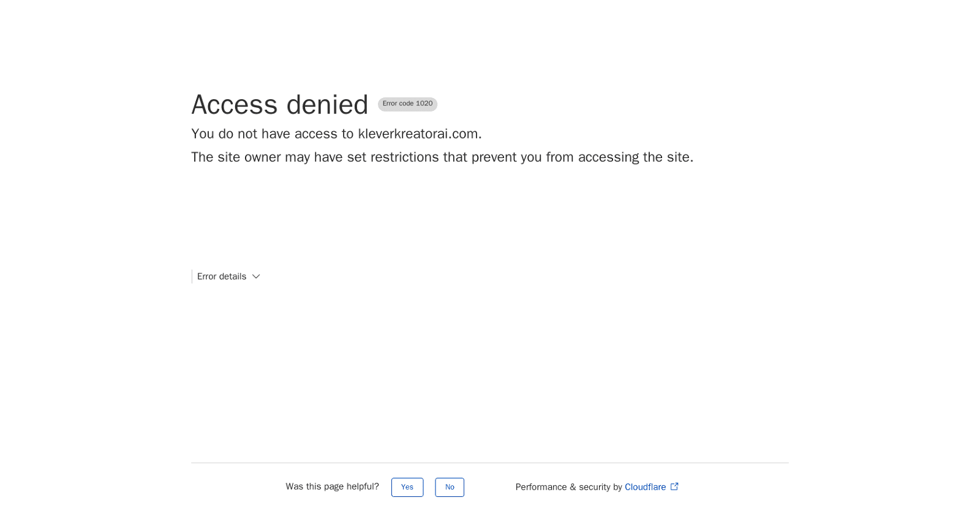
Task: Click the word 'Access' in the heading
Action: pyautogui.click(x=235, y=105)
